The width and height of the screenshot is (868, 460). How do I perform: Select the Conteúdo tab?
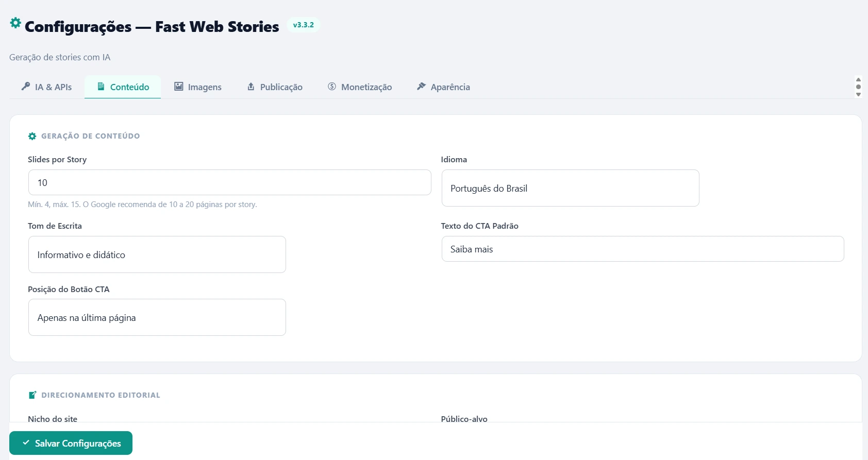coord(123,87)
